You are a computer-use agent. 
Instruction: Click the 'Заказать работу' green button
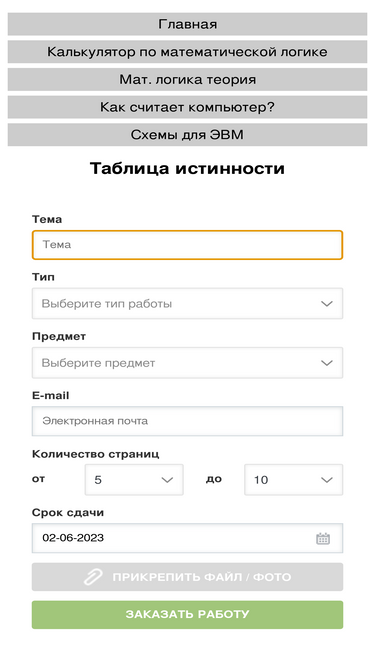pyautogui.click(x=187, y=615)
